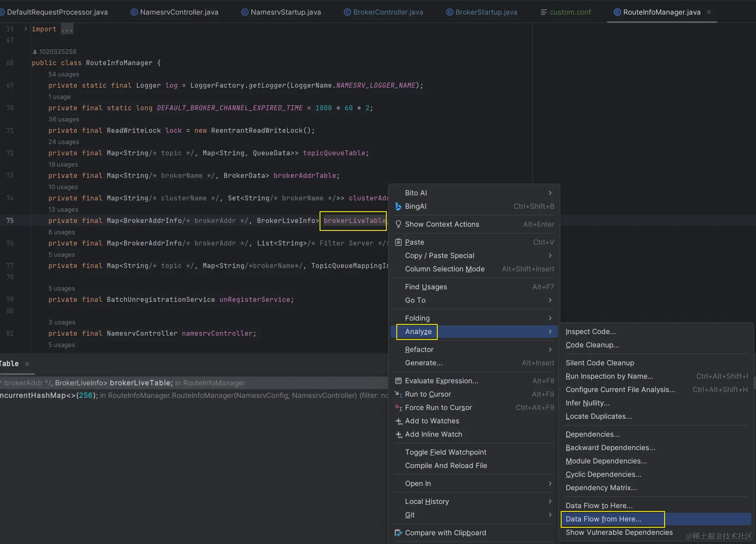Select Module Dependencies...
756x544 pixels.
tap(656, 461)
